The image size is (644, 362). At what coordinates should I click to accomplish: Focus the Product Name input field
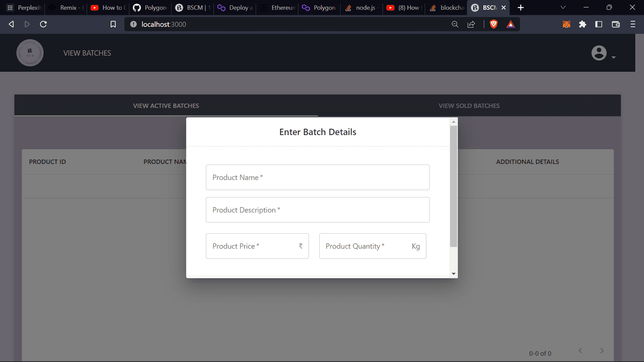(318, 177)
